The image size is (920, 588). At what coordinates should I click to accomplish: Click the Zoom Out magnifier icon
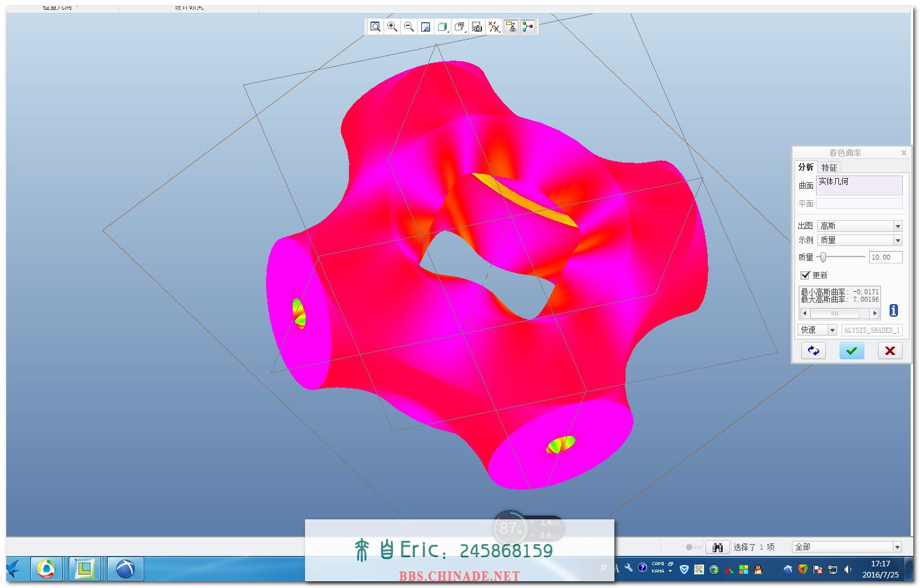[x=409, y=27]
